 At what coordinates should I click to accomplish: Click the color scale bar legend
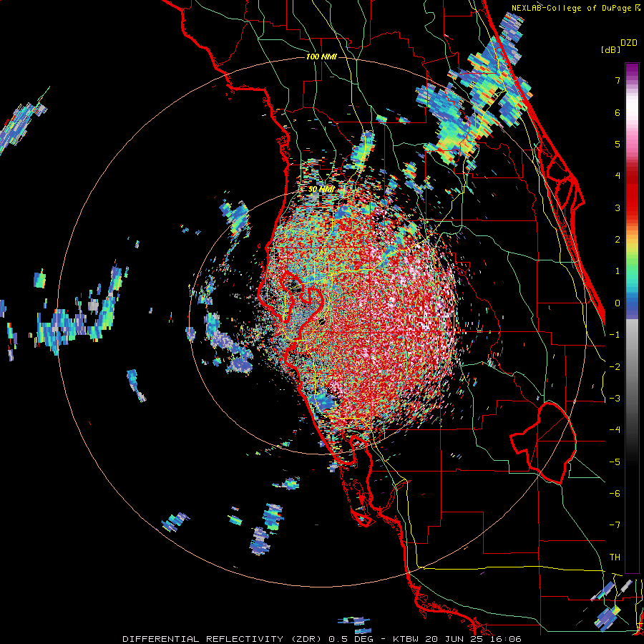[632, 318]
